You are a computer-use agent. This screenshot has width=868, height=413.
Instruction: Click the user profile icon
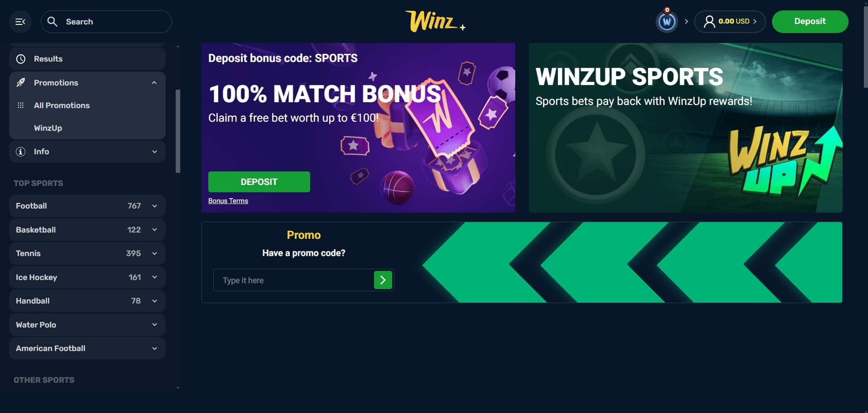(710, 22)
